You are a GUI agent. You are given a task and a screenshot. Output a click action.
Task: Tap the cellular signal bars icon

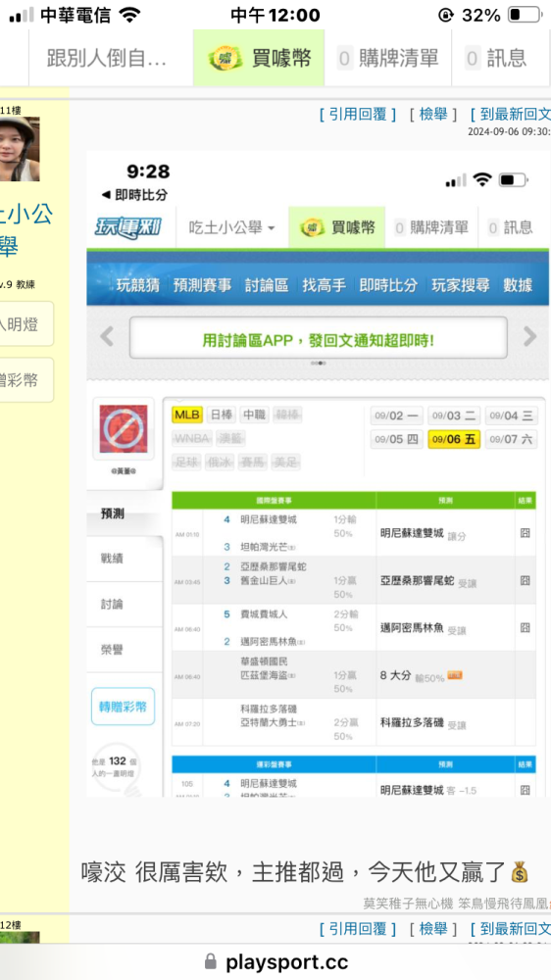click(22, 15)
